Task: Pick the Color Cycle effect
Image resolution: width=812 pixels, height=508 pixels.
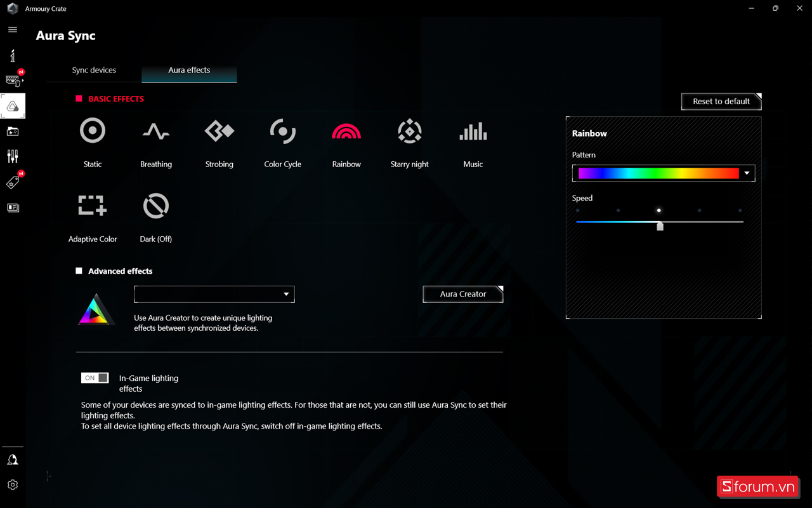Action: click(283, 131)
